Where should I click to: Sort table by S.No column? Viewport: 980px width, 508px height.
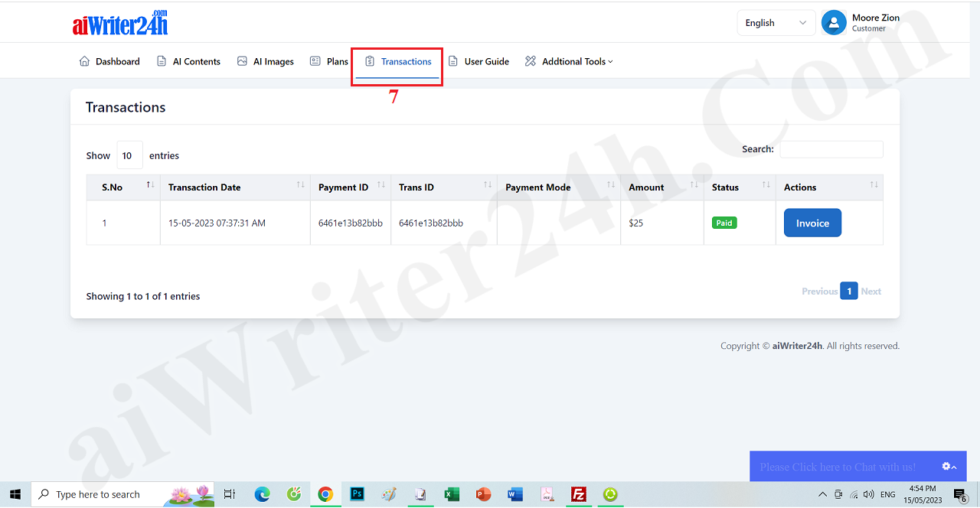coord(122,187)
